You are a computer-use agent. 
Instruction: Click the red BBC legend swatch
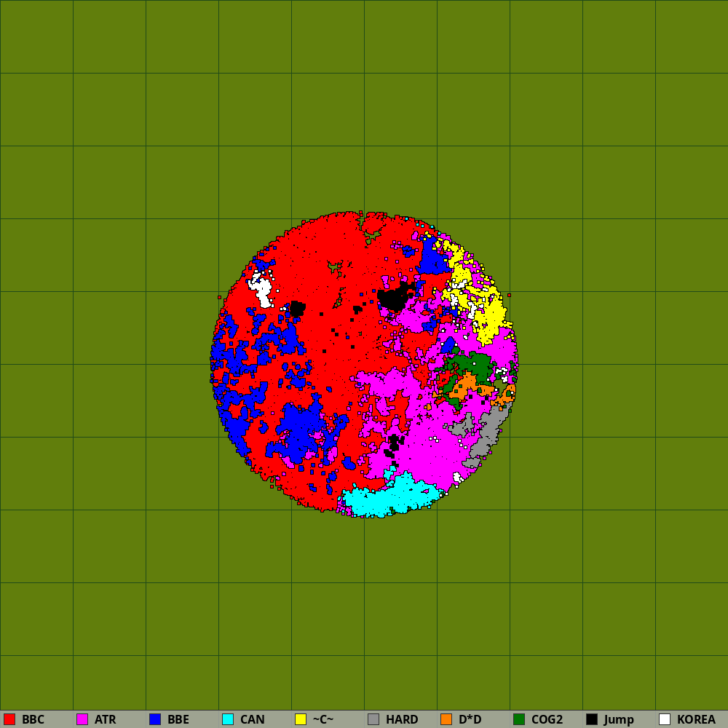click(x=9, y=719)
